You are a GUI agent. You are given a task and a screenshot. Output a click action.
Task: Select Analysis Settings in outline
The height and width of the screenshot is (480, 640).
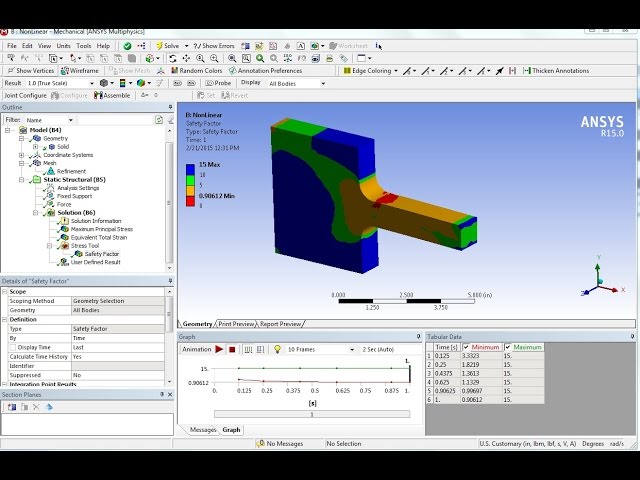click(x=78, y=188)
